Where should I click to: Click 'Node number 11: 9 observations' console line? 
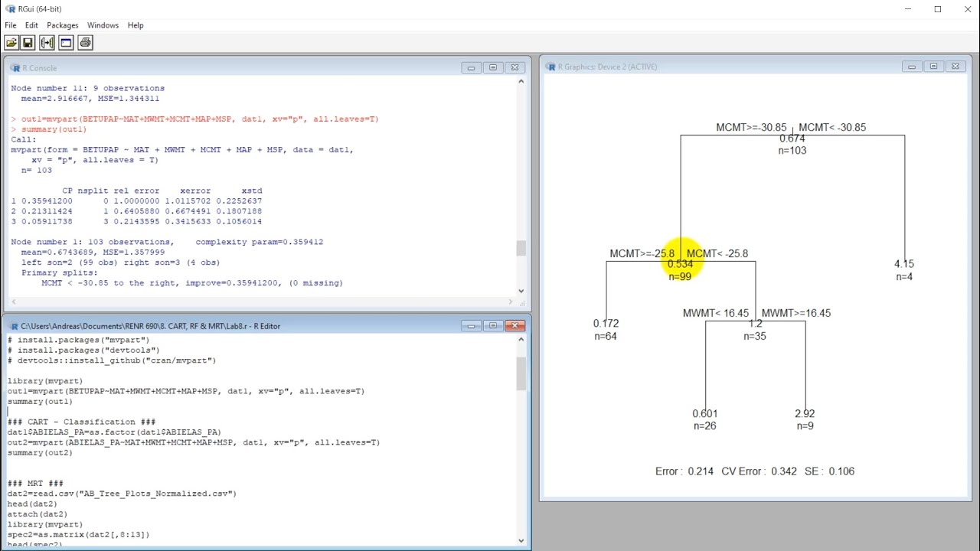(87, 88)
